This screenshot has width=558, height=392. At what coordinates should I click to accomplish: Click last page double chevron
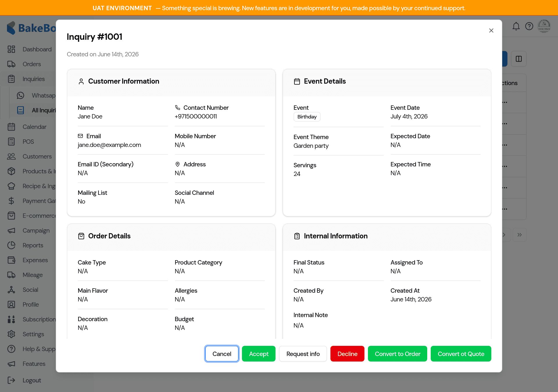[x=519, y=235]
